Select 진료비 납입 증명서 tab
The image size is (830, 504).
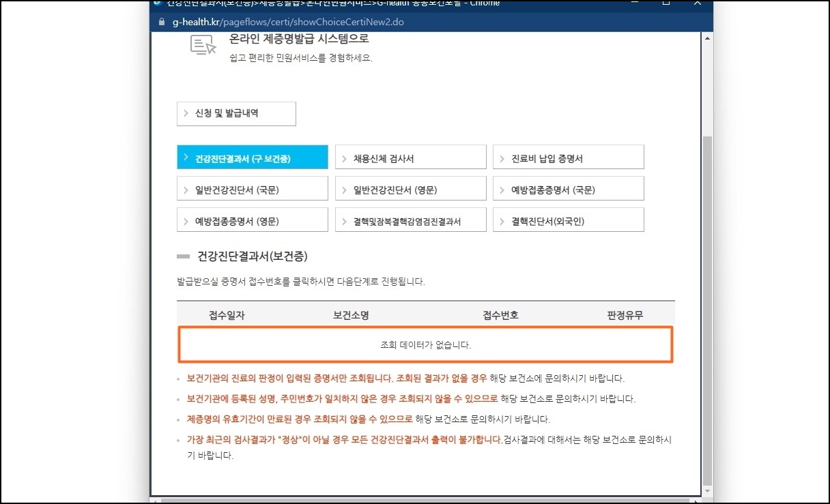click(x=569, y=157)
